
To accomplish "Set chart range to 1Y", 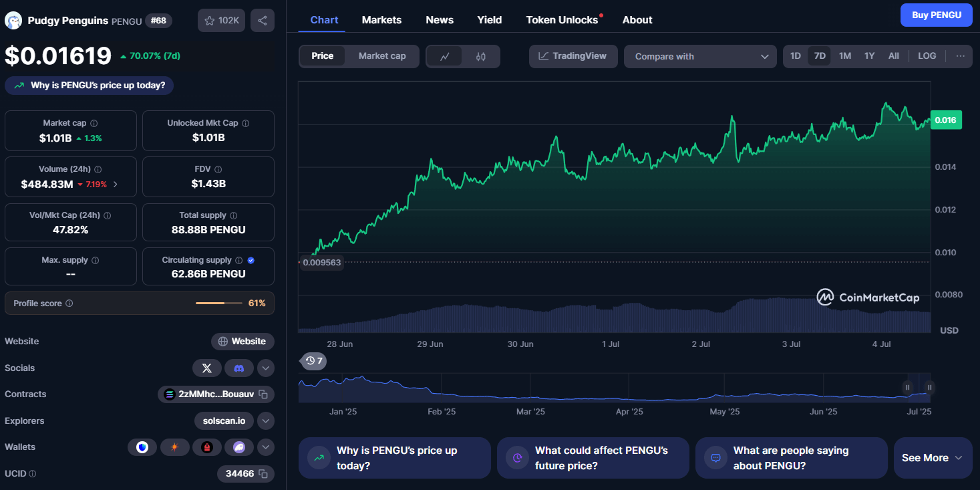I will 869,56.
